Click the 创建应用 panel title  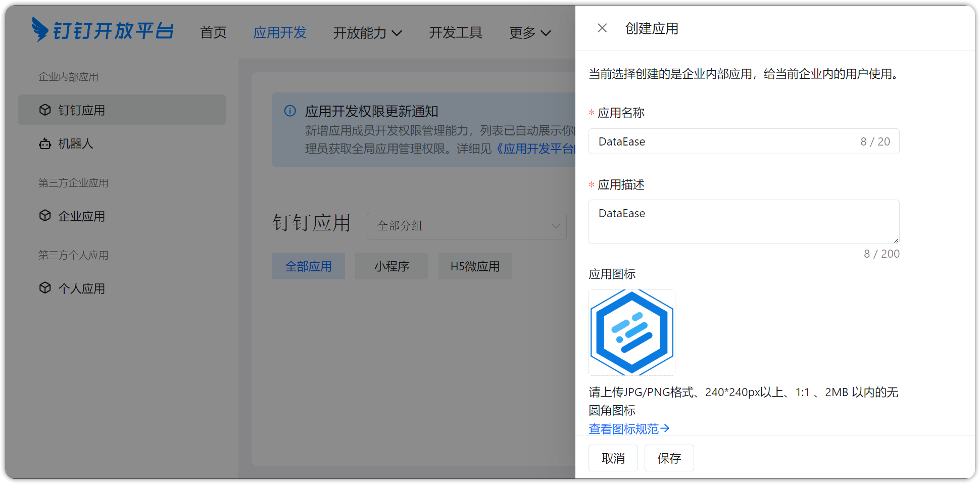tap(652, 29)
